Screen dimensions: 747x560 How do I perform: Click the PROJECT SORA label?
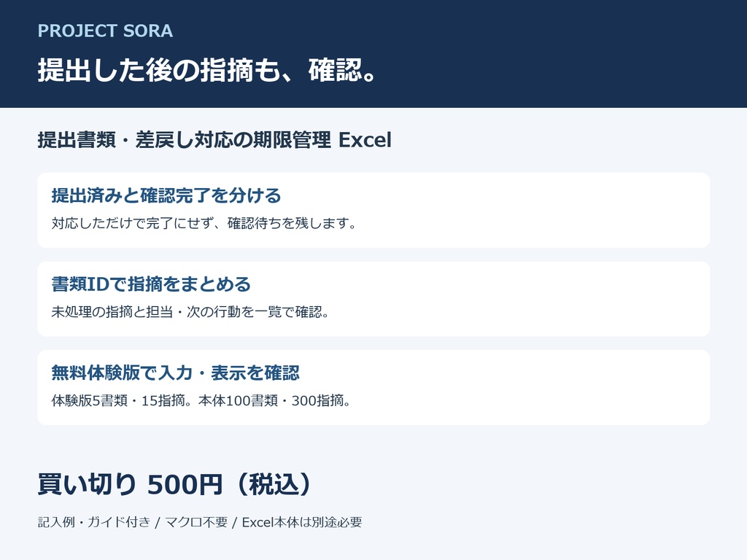pyautogui.click(x=105, y=31)
